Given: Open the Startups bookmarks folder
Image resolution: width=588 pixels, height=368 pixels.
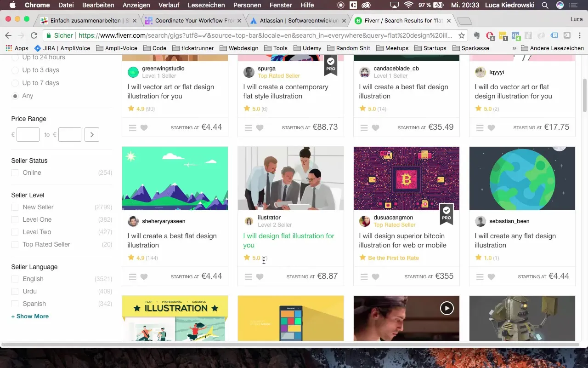Looking at the screenshot, I should pos(430,48).
